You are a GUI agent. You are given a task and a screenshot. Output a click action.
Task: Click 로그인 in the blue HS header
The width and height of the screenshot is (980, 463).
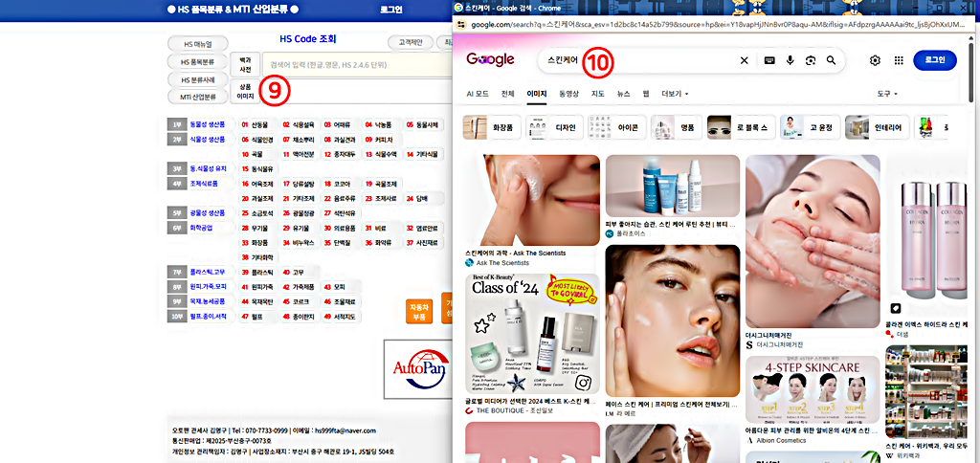tap(391, 10)
